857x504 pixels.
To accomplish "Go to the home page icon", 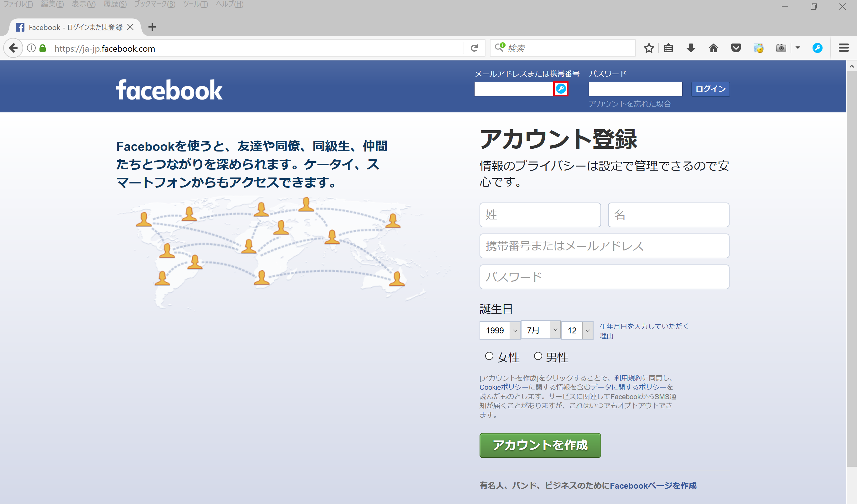I will (714, 48).
